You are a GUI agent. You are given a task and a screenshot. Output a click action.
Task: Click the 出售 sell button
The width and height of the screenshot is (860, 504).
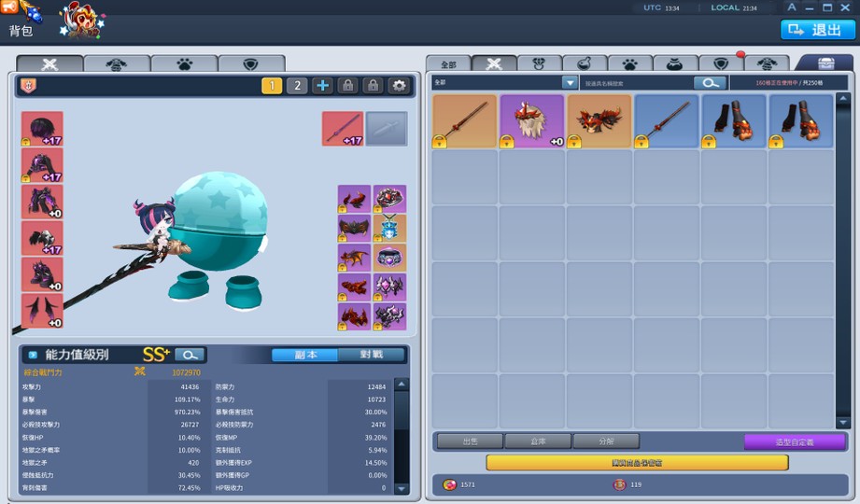(470, 441)
